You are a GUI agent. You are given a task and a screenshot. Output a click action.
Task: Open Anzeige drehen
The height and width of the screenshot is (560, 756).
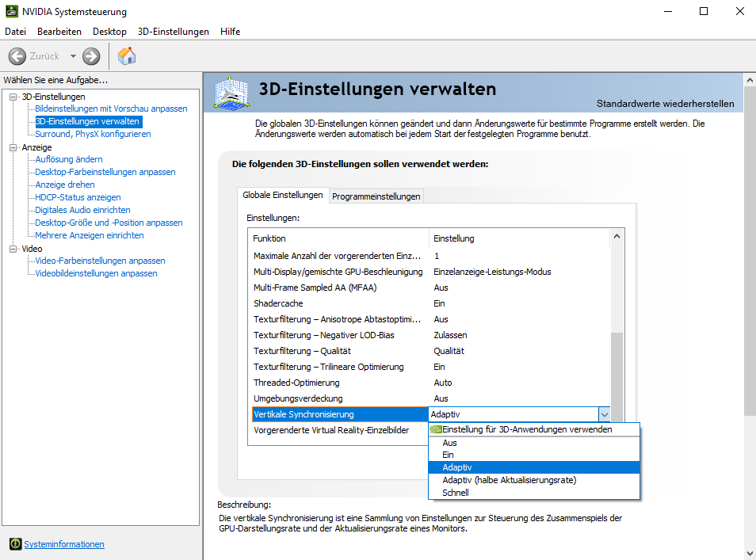coord(65,185)
